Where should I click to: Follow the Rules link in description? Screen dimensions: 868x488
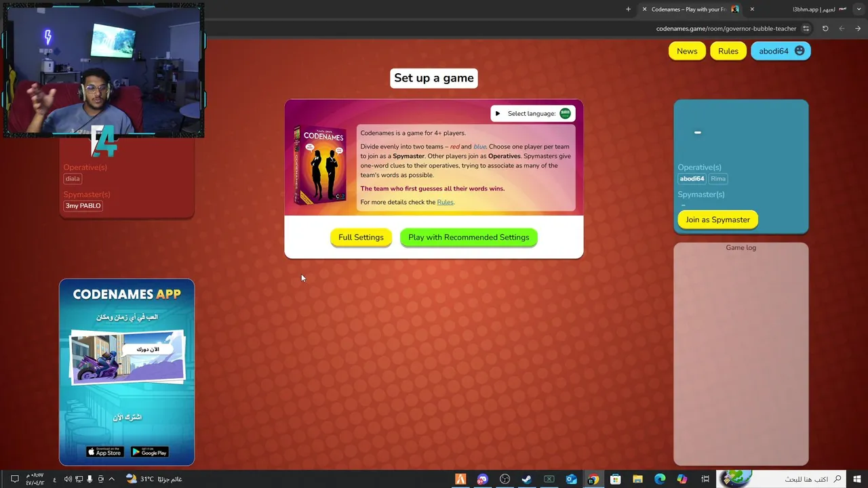point(445,202)
